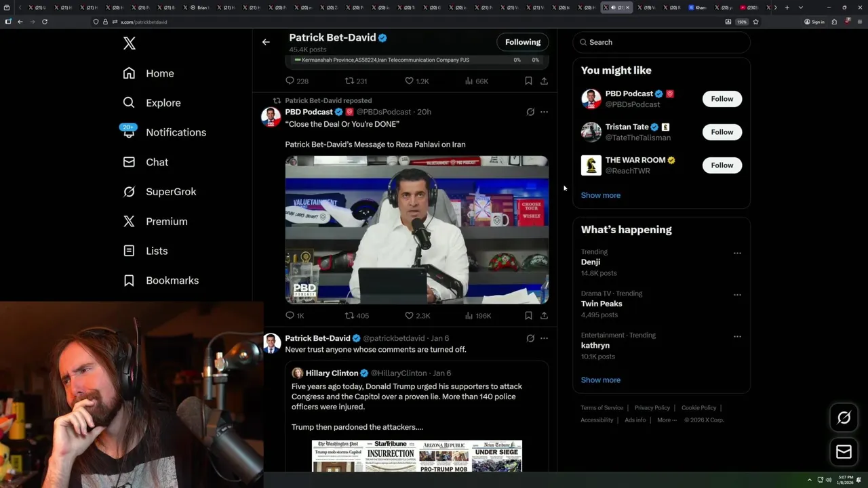Reply to the top post with 228 replies
The width and height of the screenshot is (868, 488).
click(296, 81)
